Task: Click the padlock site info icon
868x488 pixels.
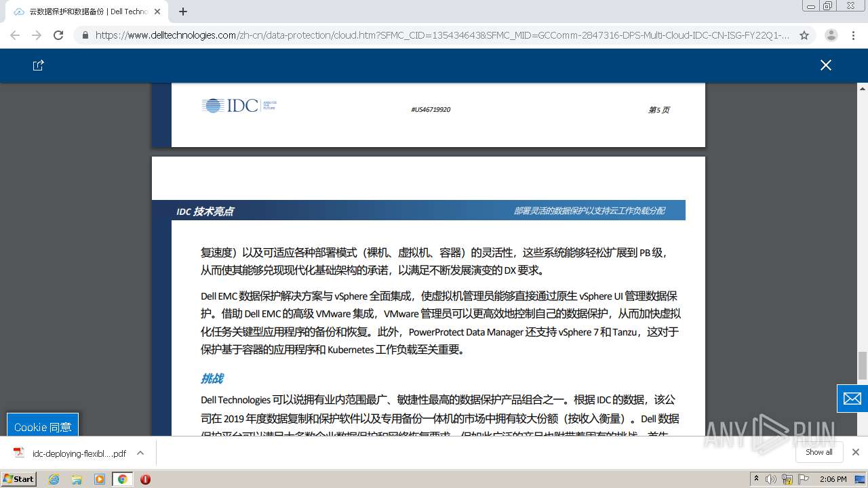Action: [x=85, y=35]
